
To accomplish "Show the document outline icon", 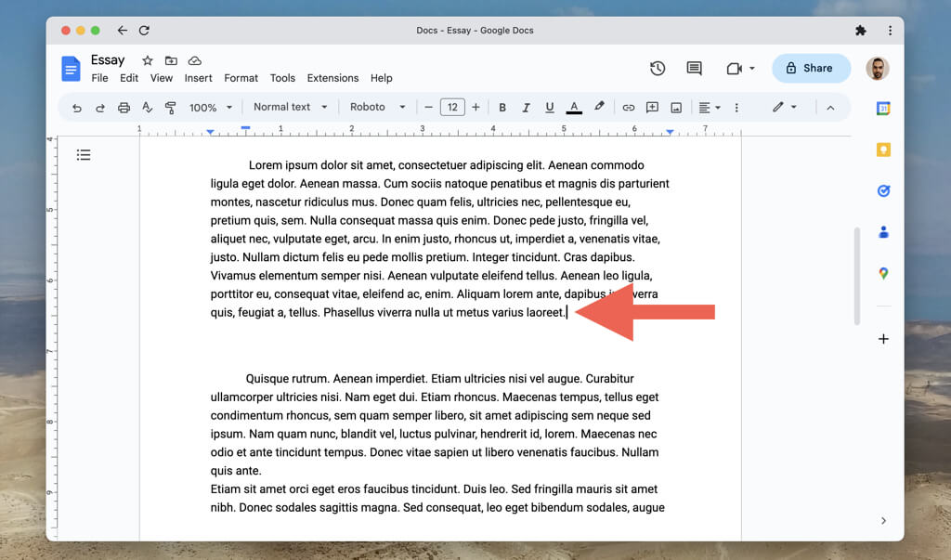I will click(x=84, y=155).
